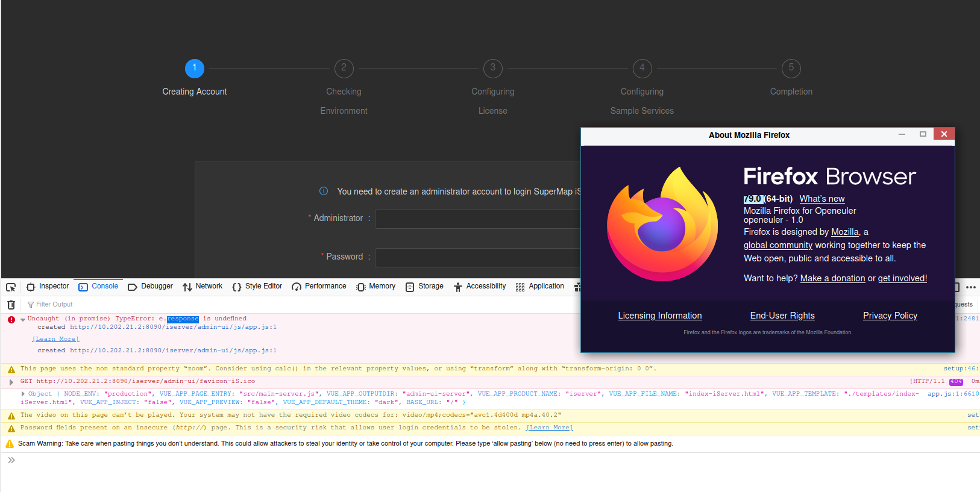This screenshot has width=980, height=492.
Task: Open Privacy Policy link
Action: click(890, 316)
